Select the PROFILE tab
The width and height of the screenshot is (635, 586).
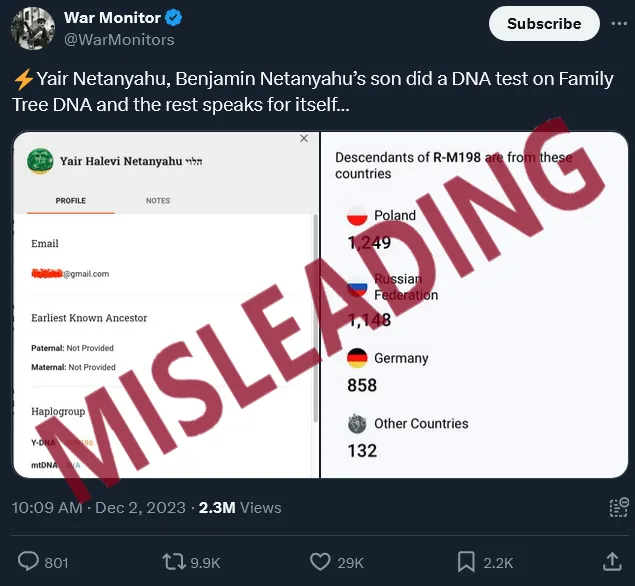[71, 201]
